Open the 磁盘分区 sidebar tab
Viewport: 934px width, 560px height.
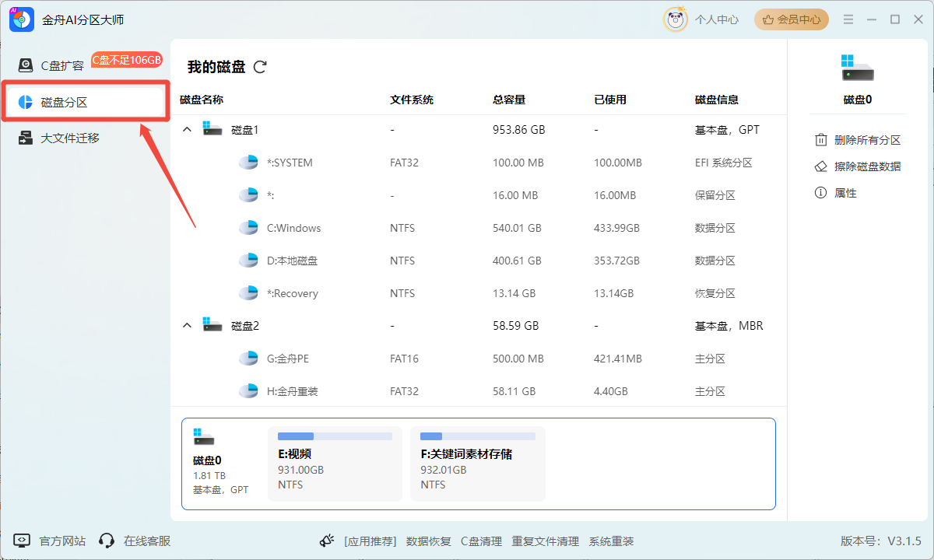pyautogui.click(x=64, y=102)
